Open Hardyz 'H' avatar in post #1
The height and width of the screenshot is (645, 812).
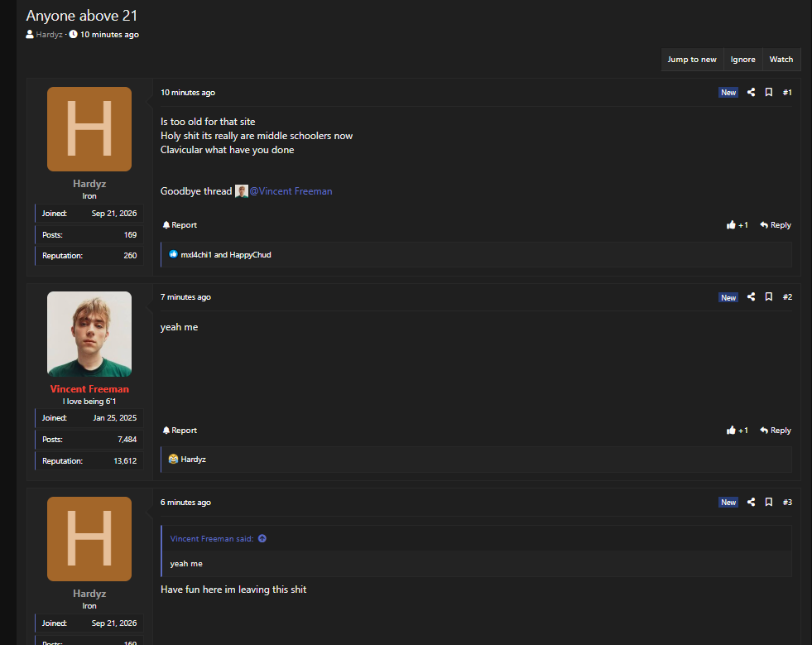pyautogui.click(x=89, y=129)
